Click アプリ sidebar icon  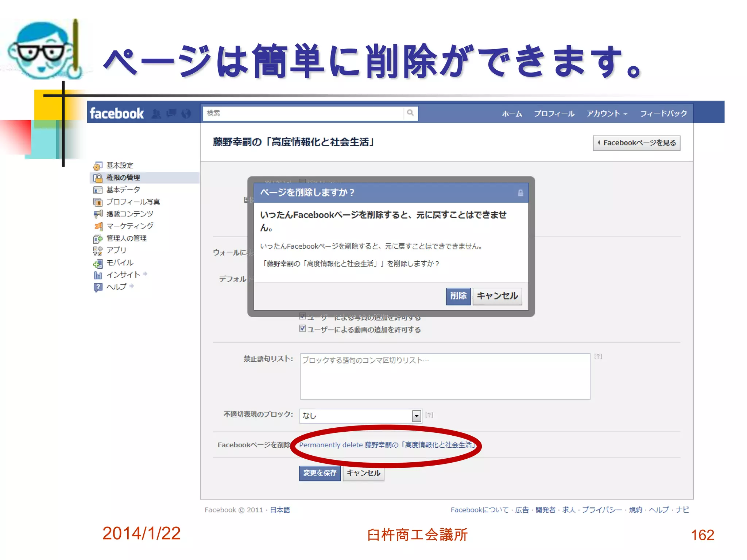coord(97,251)
